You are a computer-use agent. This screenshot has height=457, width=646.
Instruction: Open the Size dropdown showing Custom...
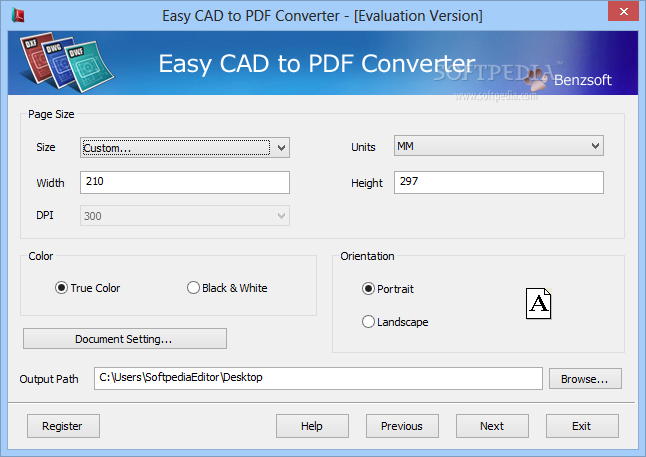(185, 148)
